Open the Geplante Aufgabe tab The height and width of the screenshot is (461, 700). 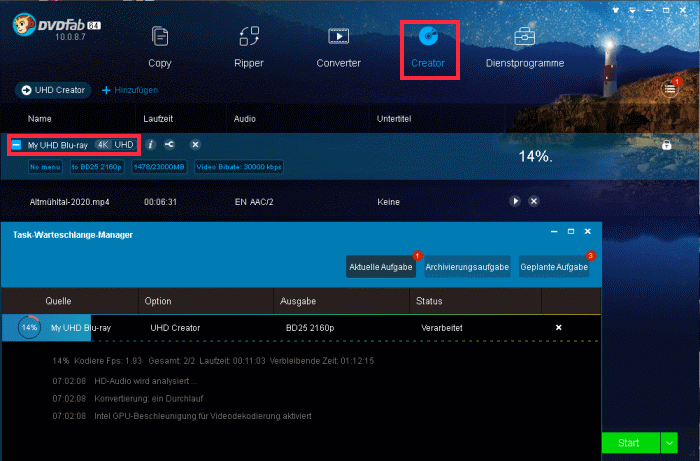click(x=554, y=267)
